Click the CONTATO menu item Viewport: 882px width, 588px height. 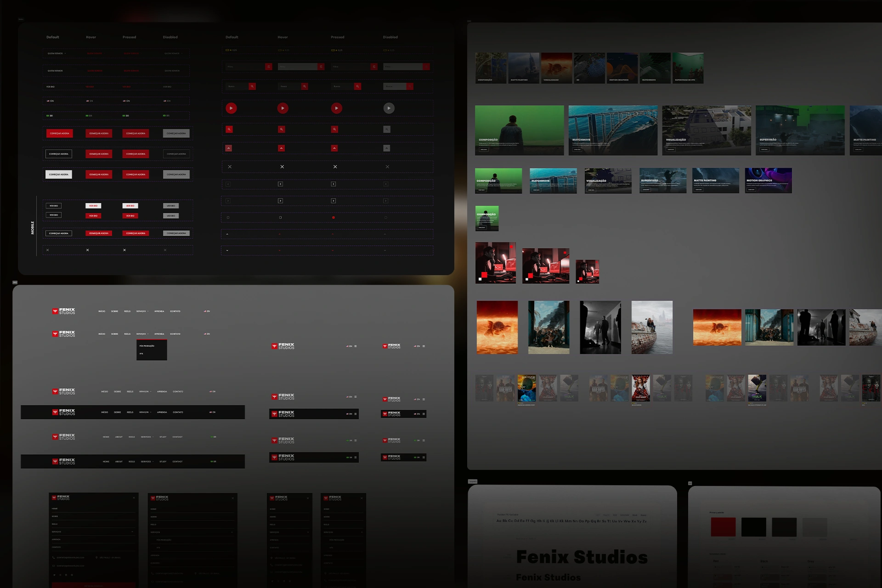[x=175, y=311]
